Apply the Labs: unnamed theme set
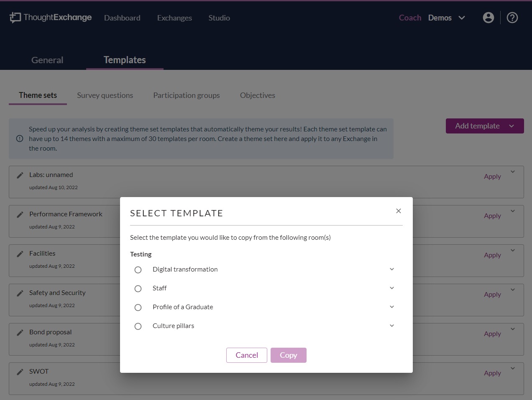This screenshot has width=532, height=400. [492, 177]
